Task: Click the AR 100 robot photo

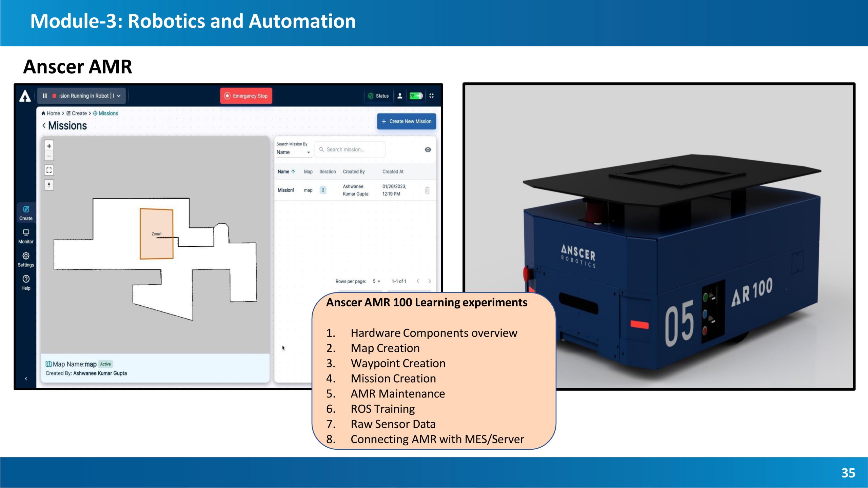Action: (659, 236)
